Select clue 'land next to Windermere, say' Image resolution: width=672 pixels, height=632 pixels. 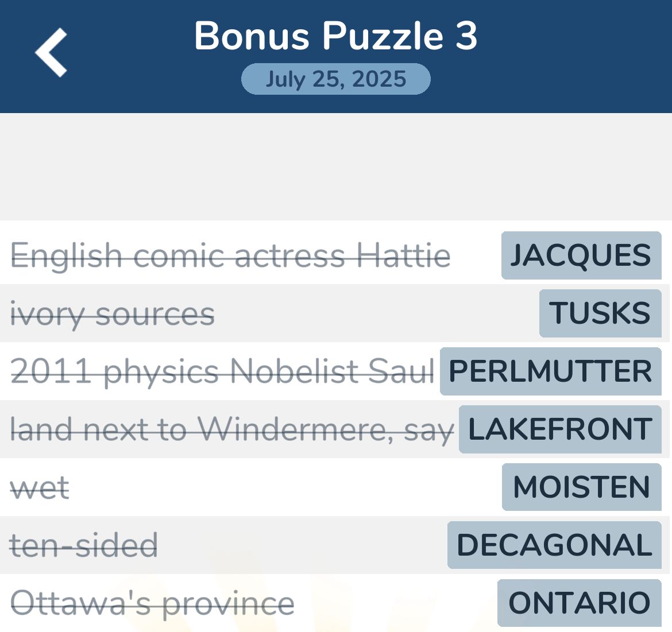tap(232, 430)
